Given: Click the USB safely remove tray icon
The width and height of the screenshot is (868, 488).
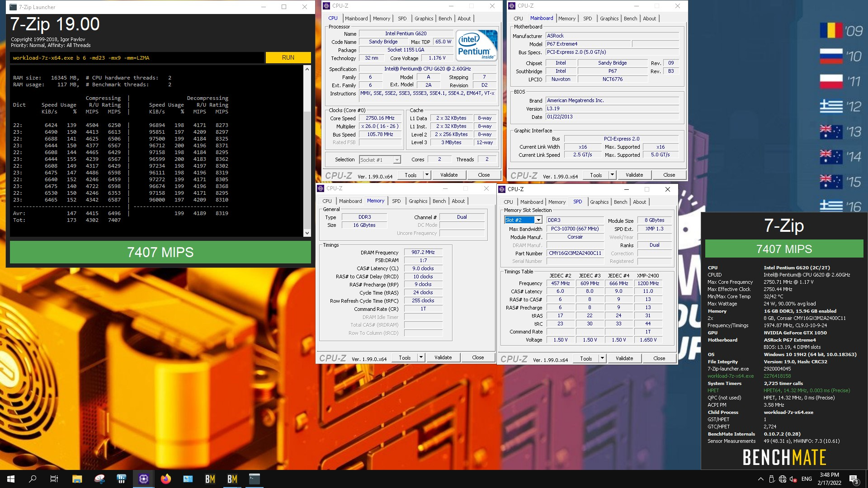Looking at the screenshot, I should [772, 479].
